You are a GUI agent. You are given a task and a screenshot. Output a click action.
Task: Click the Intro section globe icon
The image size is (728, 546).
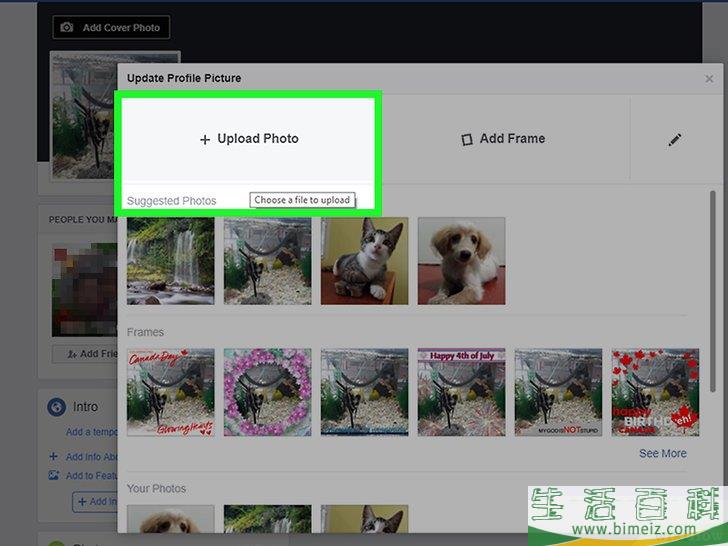point(57,407)
